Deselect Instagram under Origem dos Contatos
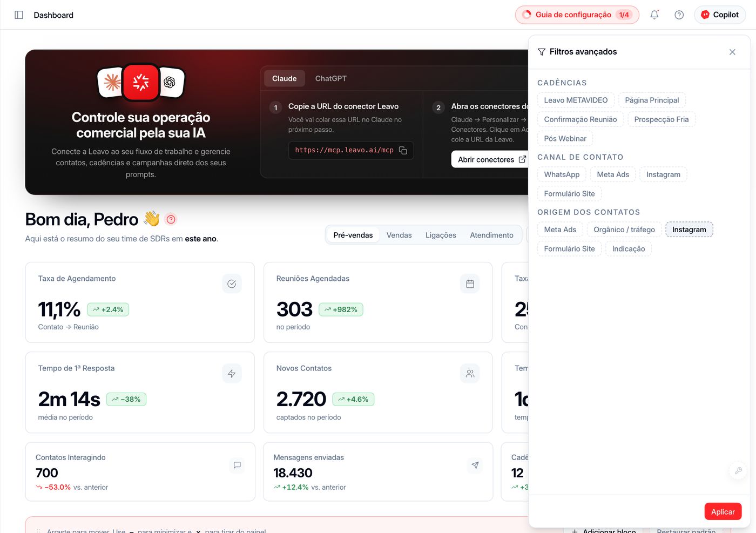This screenshot has width=756, height=533. tap(689, 230)
